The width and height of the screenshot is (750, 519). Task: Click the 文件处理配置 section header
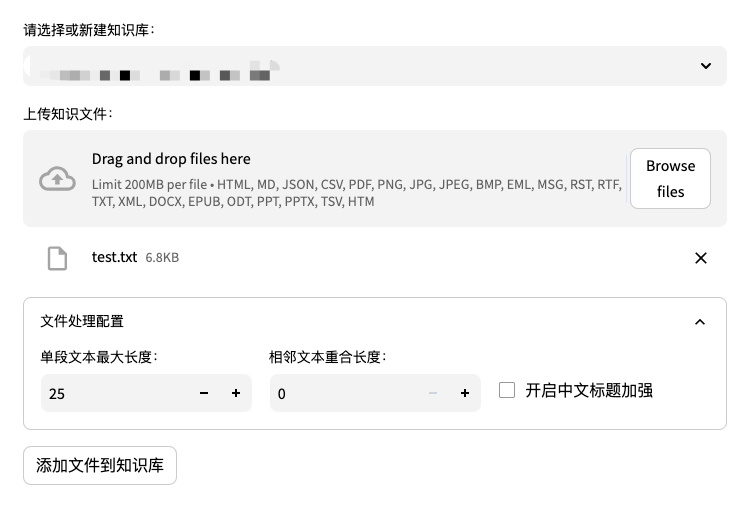(82, 321)
